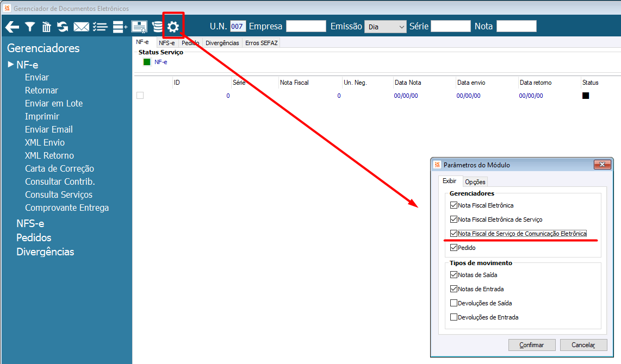Click the envelope email icon
This screenshot has width=621, height=364.
pos(81,27)
